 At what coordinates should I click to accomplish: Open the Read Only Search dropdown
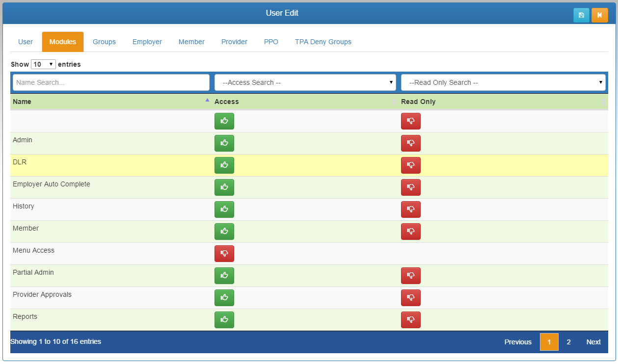click(503, 82)
